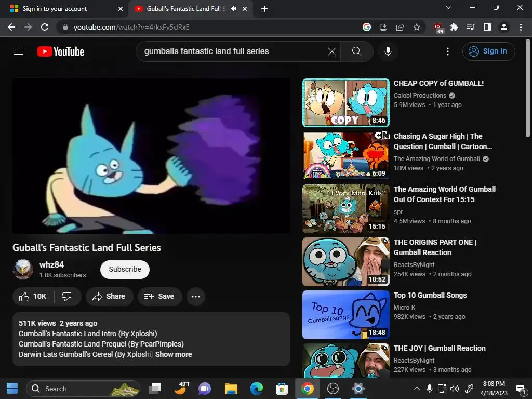Dislike the Guball's Fantastic Land video
Image resolution: width=532 pixels, height=399 pixels.
pos(67,297)
